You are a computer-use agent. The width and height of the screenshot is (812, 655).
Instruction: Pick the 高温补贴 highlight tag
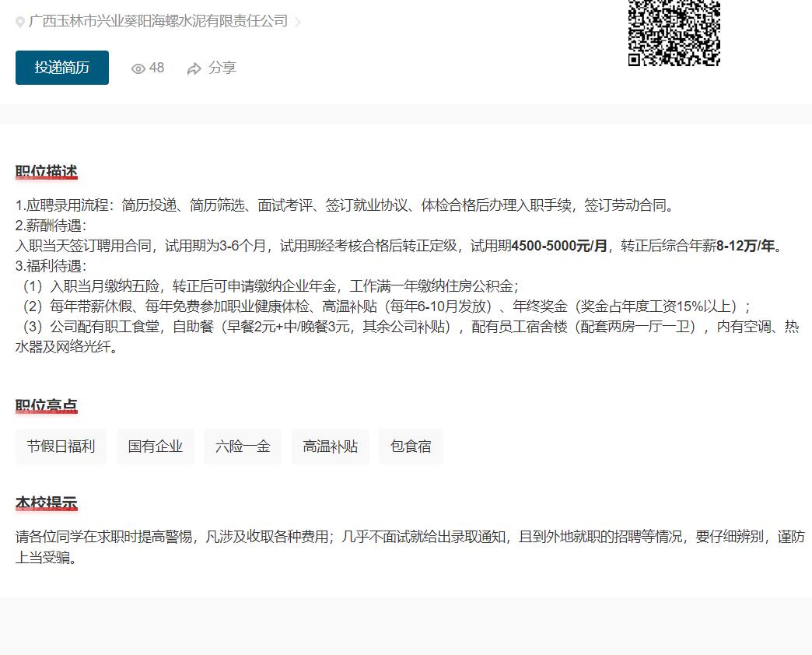331,447
